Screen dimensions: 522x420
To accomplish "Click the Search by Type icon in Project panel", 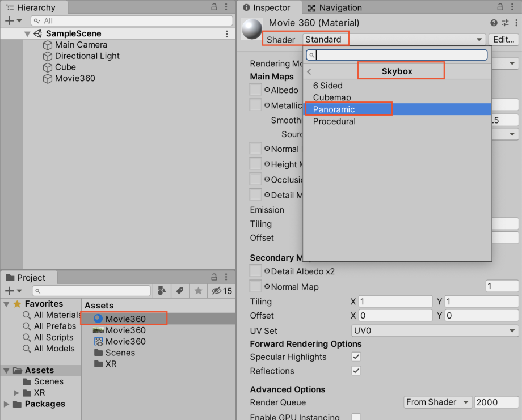I will click(x=162, y=291).
